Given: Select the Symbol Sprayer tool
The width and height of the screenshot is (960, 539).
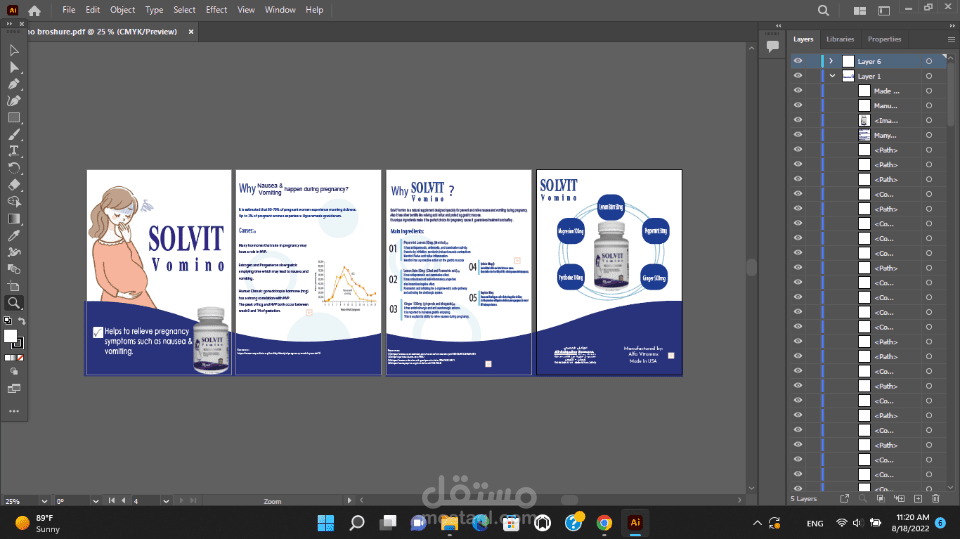Looking at the screenshot, I should [14, 252].
